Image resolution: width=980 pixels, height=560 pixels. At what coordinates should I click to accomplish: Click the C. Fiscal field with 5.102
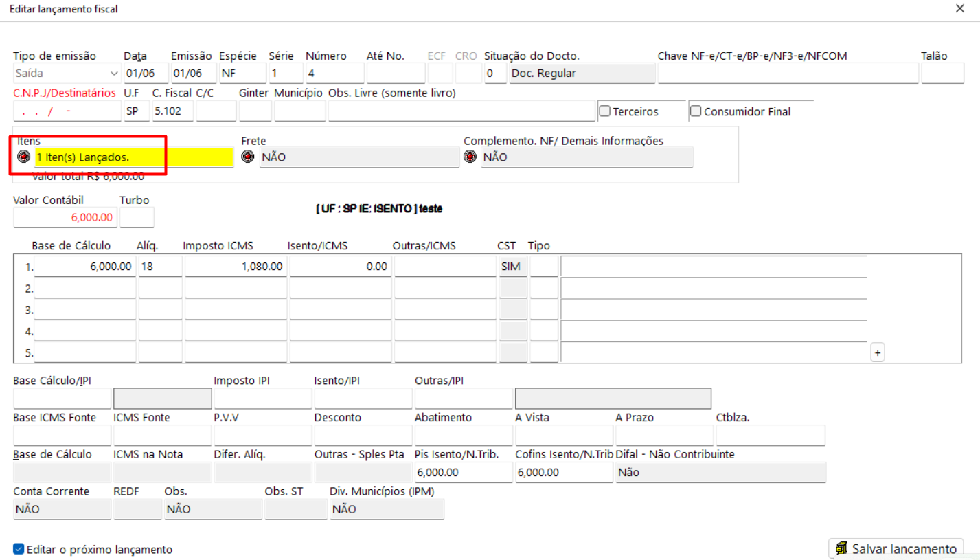(x=172, y=111)
